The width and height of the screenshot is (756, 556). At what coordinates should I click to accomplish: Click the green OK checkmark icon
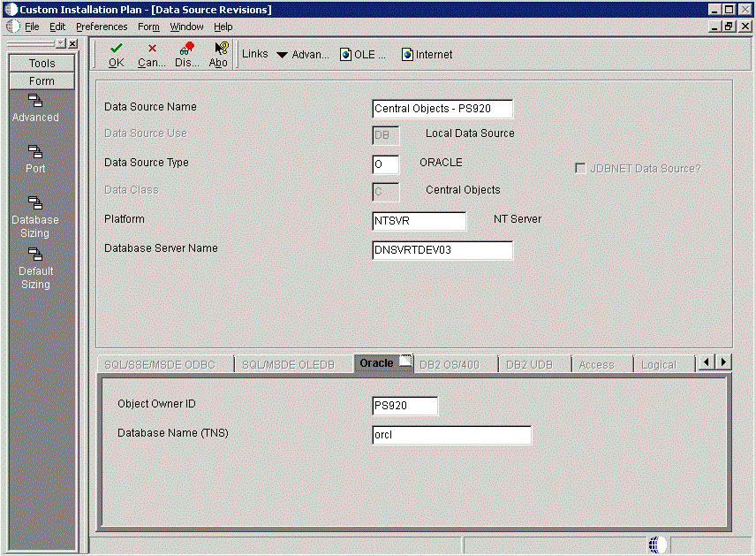coord(117,49)
